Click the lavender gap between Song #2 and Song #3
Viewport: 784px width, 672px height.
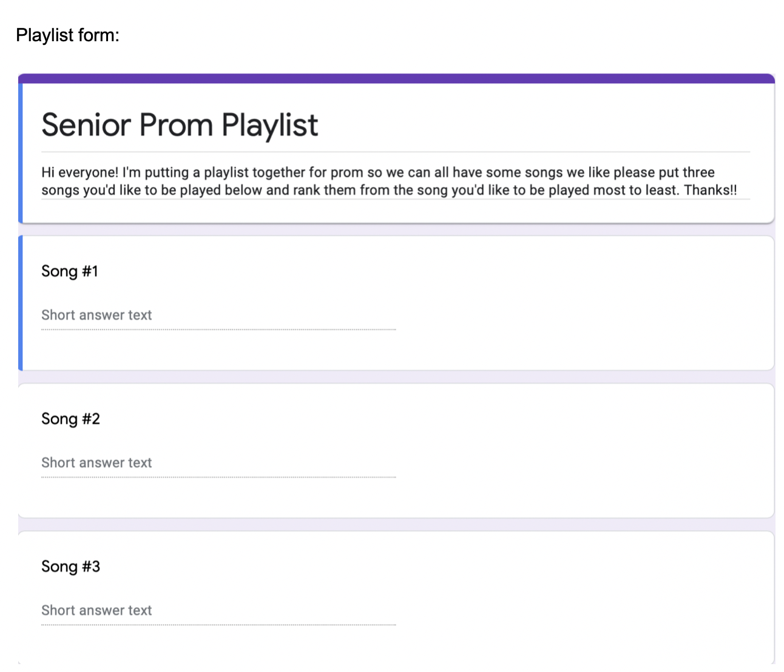coord(396,525)
